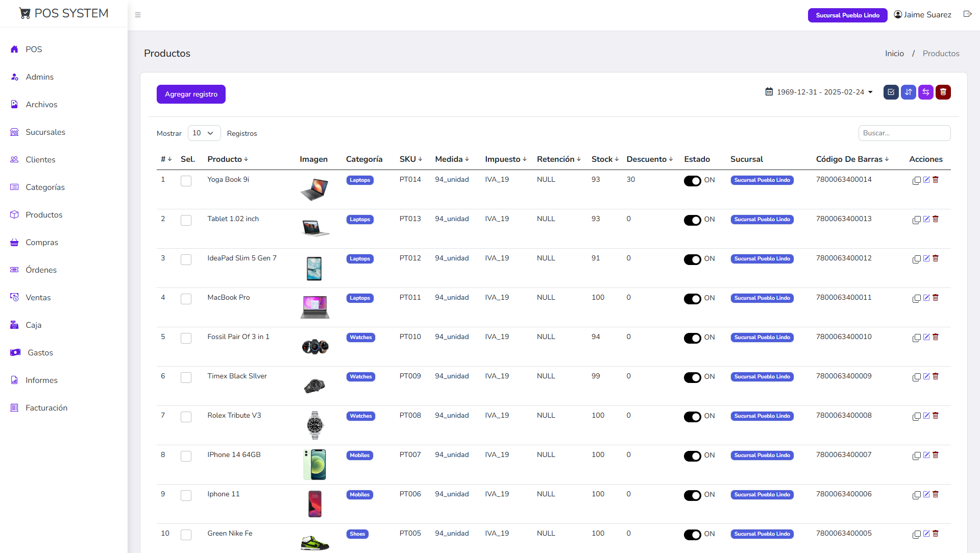
Task: Click the Inicio breadcrumb link
Action: pos(894,54)
